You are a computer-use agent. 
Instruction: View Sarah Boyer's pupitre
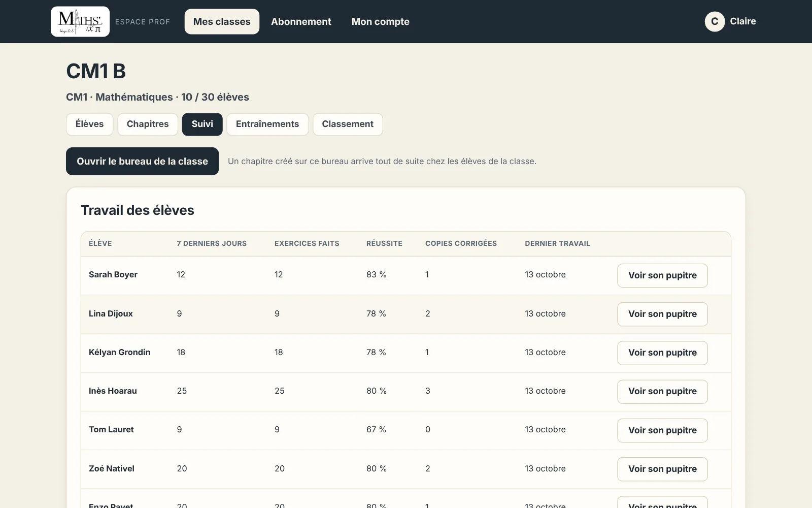click(662, 275)
